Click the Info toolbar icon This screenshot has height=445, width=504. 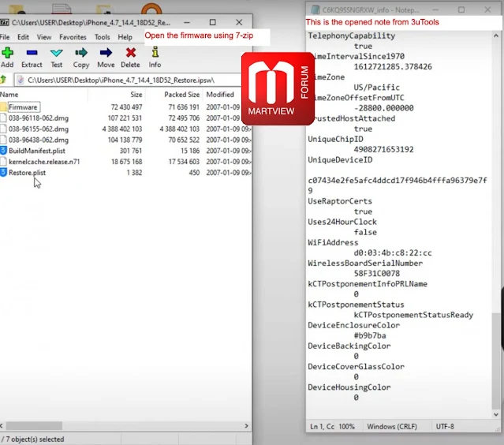[155, 58]
